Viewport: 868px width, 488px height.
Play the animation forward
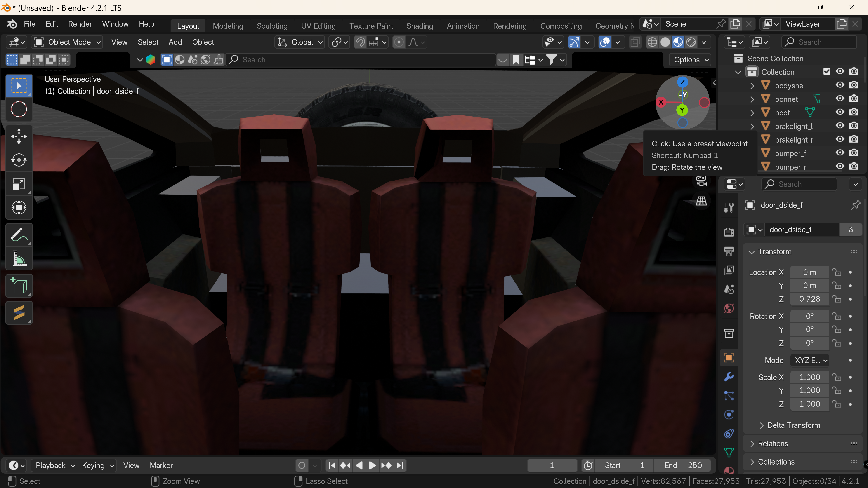(373, 465)
